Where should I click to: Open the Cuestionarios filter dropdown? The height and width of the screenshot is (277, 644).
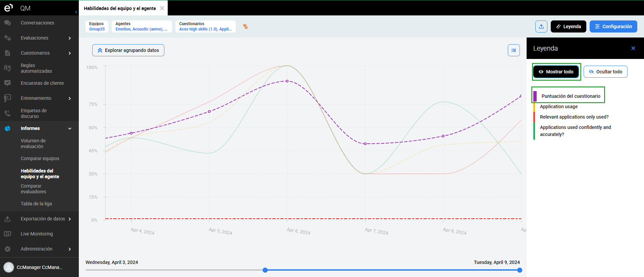point(205,26)
